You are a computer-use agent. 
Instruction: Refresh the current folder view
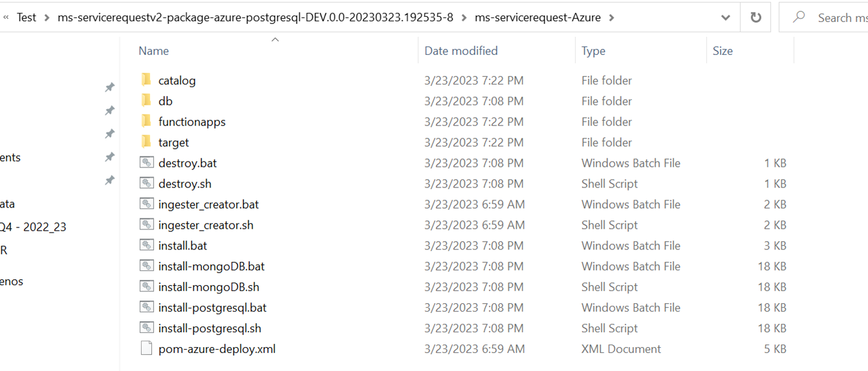coord(755,17)
